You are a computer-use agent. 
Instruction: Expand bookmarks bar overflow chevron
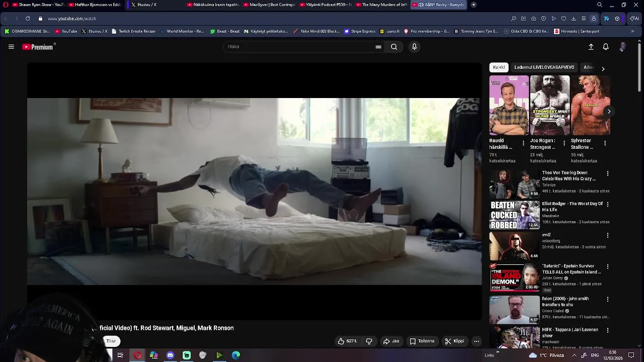click(632, 31)
